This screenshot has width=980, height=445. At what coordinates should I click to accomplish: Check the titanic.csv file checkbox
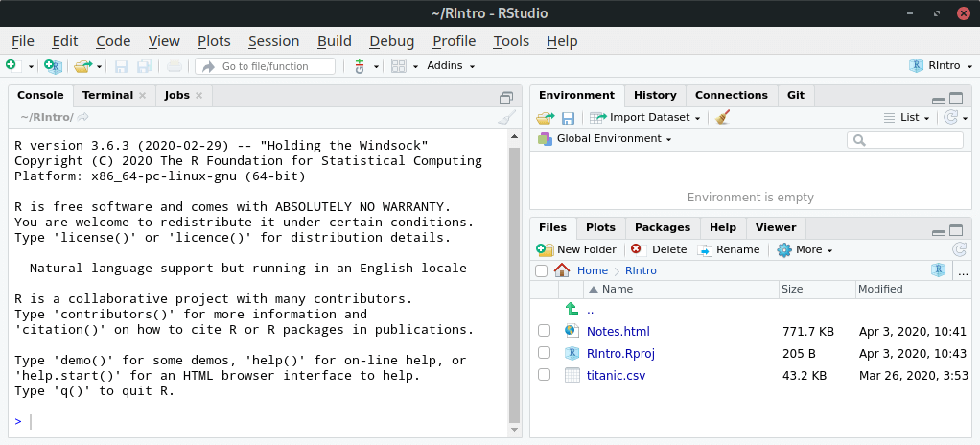tap(544, 375)
